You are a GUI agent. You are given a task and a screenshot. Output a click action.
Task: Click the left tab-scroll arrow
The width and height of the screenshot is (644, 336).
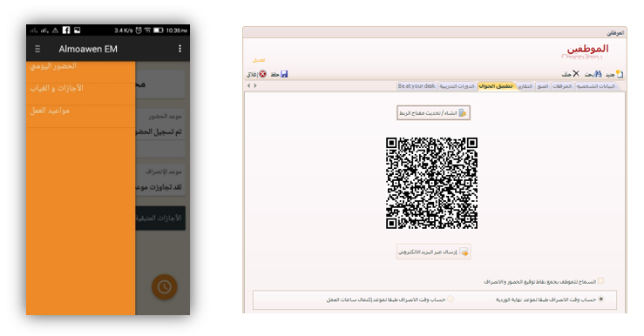coord(248,86)
